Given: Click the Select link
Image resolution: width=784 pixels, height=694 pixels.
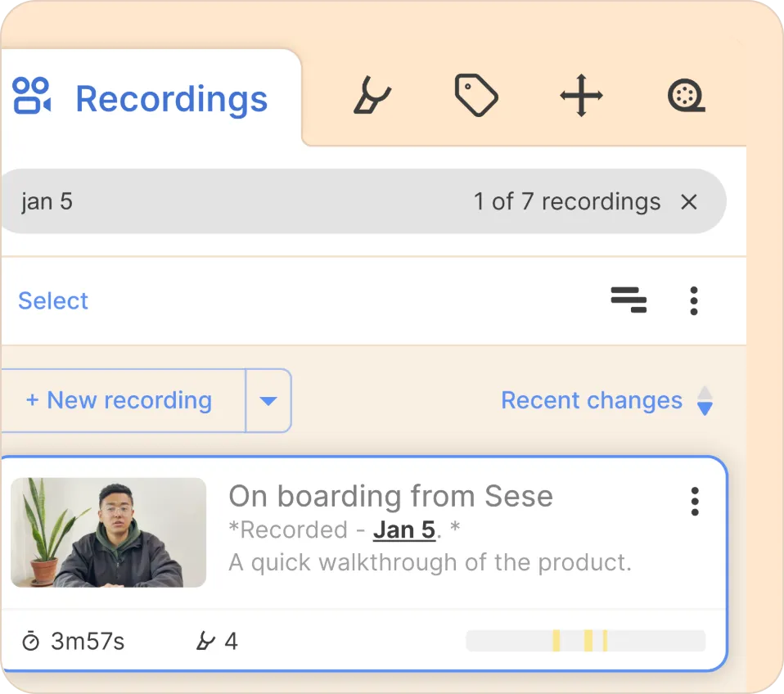Looking at the screenshot, I should 53,301.
